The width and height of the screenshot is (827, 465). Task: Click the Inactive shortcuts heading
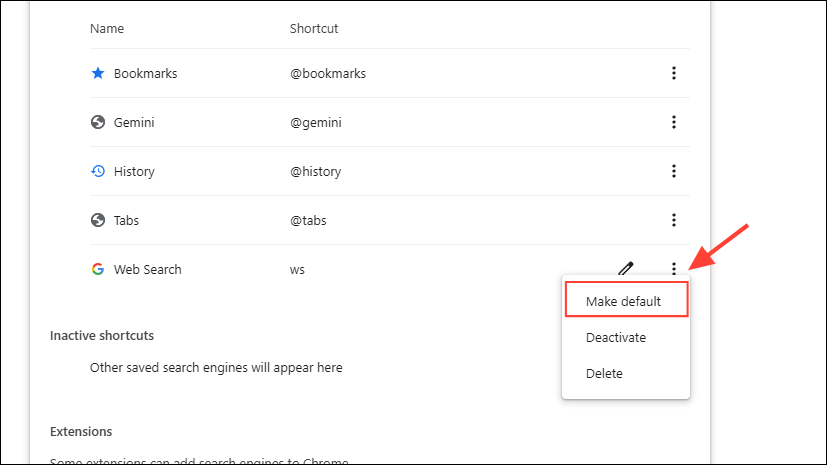pos(102,335)
